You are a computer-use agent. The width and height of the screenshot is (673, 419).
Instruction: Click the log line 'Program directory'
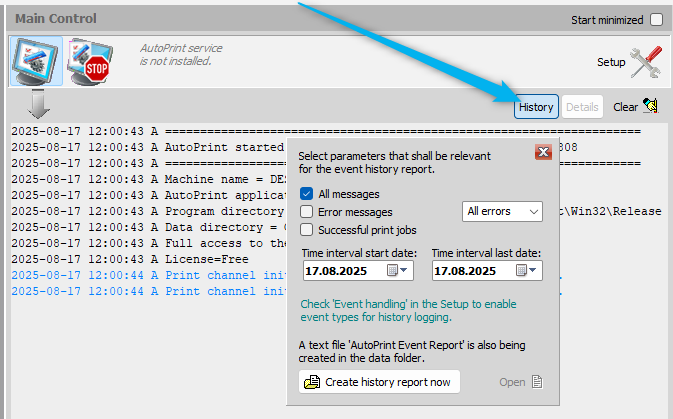[149, 211]
